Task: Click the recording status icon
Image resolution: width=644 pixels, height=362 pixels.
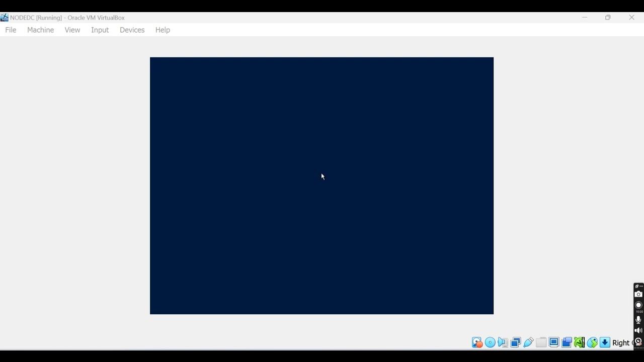Action: 567,343
